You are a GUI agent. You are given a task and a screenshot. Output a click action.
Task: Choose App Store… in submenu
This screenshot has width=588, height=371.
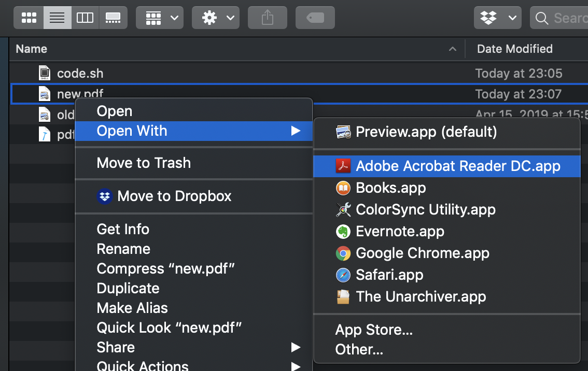(446, 330)
